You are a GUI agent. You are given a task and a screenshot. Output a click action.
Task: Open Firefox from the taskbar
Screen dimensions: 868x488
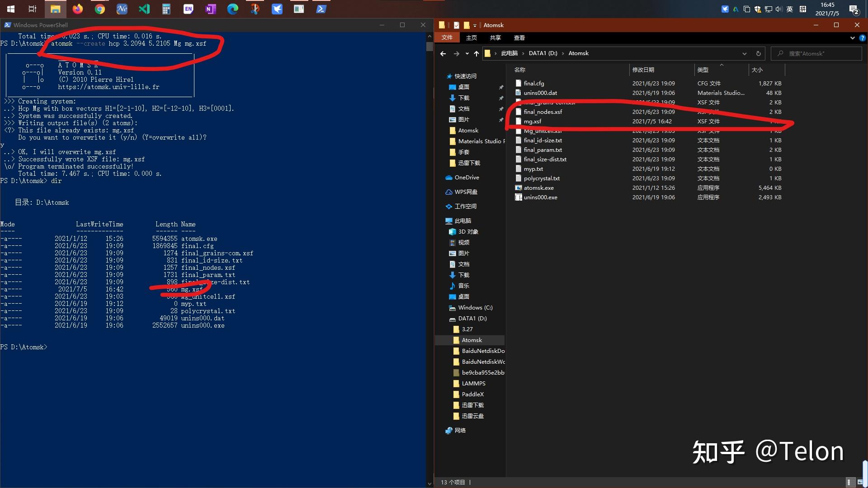point(78,9)
